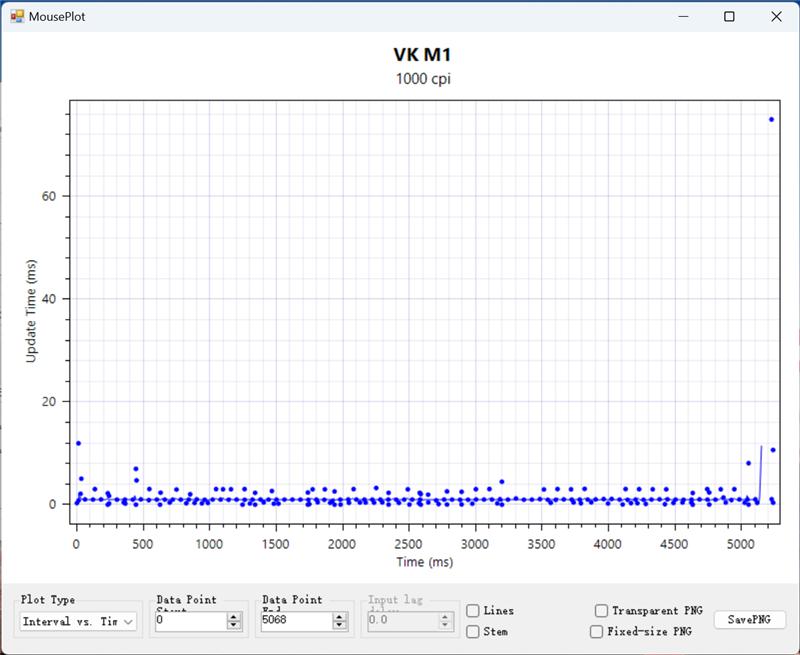This screenshot has width=800, height=655.
Task: Minimize the MousePlot window
Action: pos(683,16)
